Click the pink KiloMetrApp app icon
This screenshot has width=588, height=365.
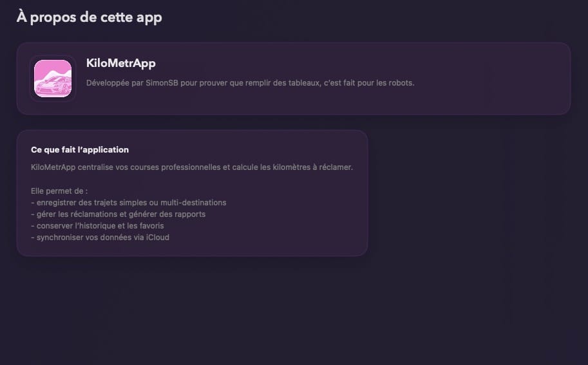53,79
